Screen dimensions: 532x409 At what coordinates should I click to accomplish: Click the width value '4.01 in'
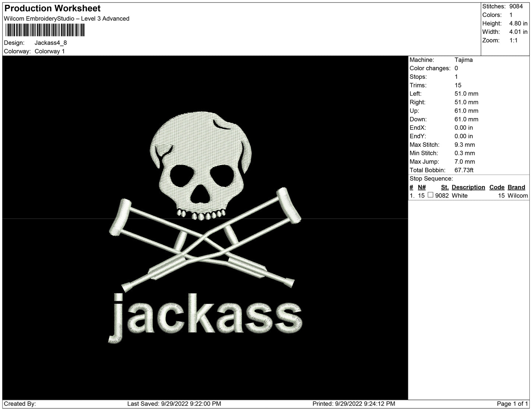(x=518, y=32)
